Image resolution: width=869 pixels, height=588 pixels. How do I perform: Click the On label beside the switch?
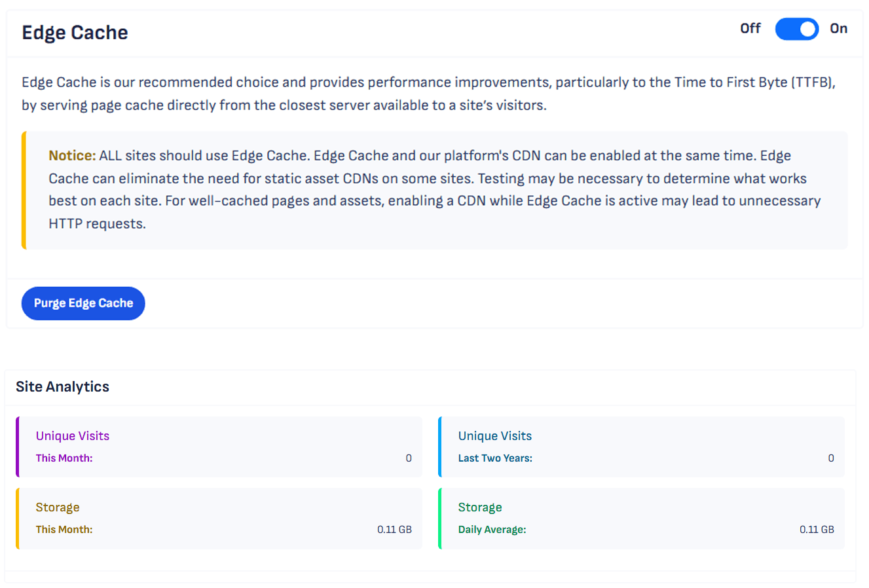[x=838, y=28]
